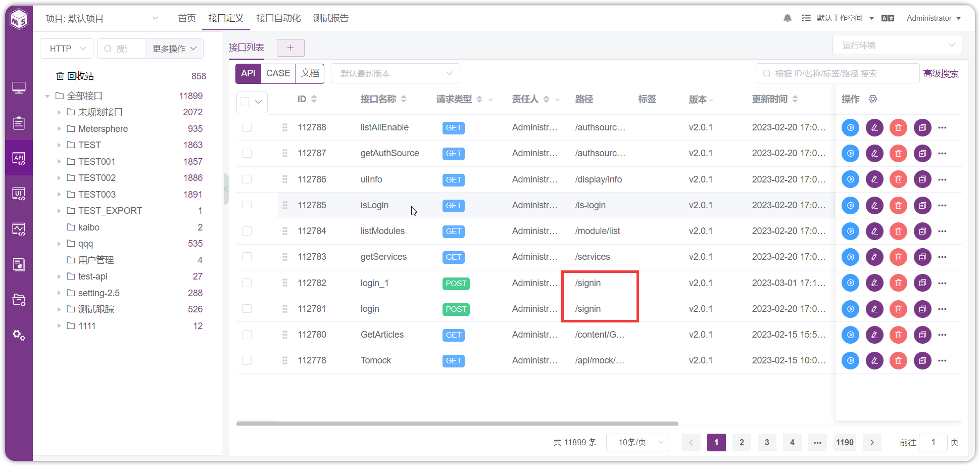
Task: Run the listAllEnable API row
Action: tap(850, 127)
